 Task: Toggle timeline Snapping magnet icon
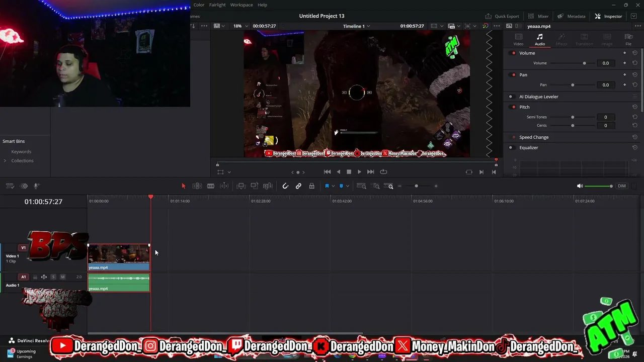285,186
